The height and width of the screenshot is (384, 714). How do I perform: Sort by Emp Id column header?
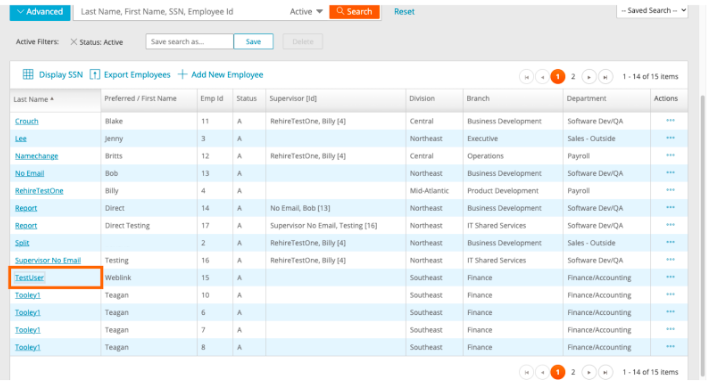[212, 98]
